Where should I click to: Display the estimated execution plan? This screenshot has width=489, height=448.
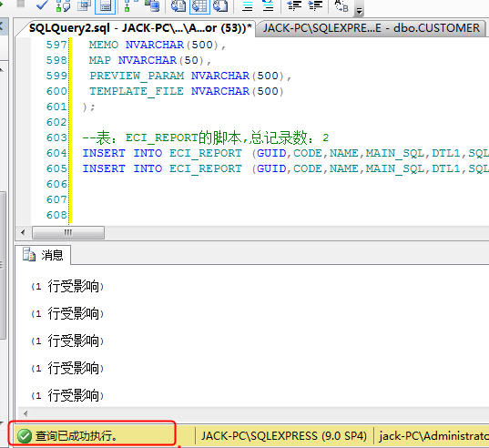point(63,6)
